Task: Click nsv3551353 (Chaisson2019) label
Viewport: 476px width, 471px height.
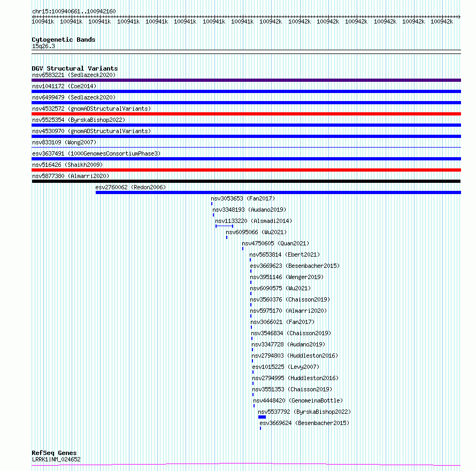Action: point(292,389)
